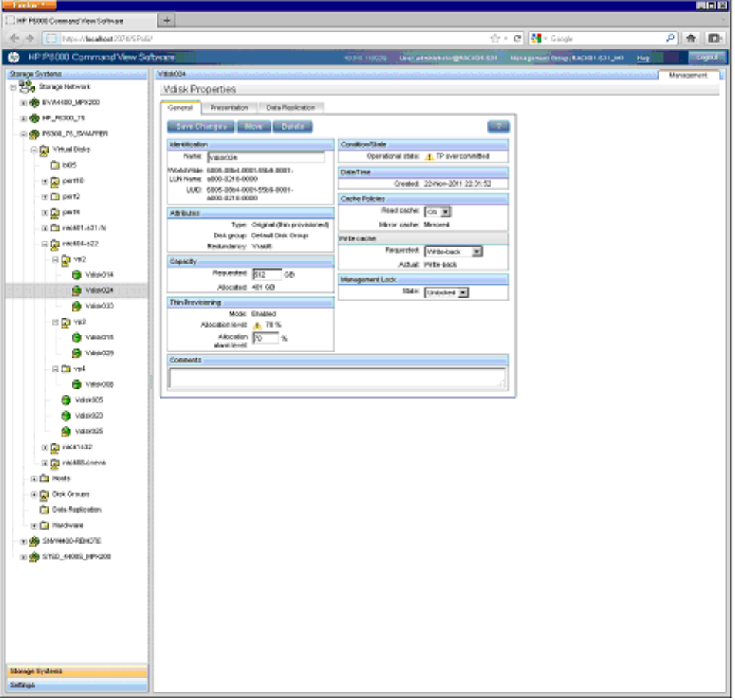The height and width of the screenshot is (700, 735).
Task: Expand the Disk Groups folder node
Action: click(x=34, y=495)
